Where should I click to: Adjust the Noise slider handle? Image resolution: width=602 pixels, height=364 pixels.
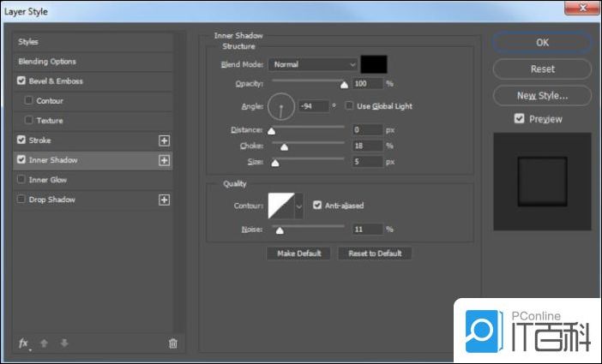(x=280, y=230)
